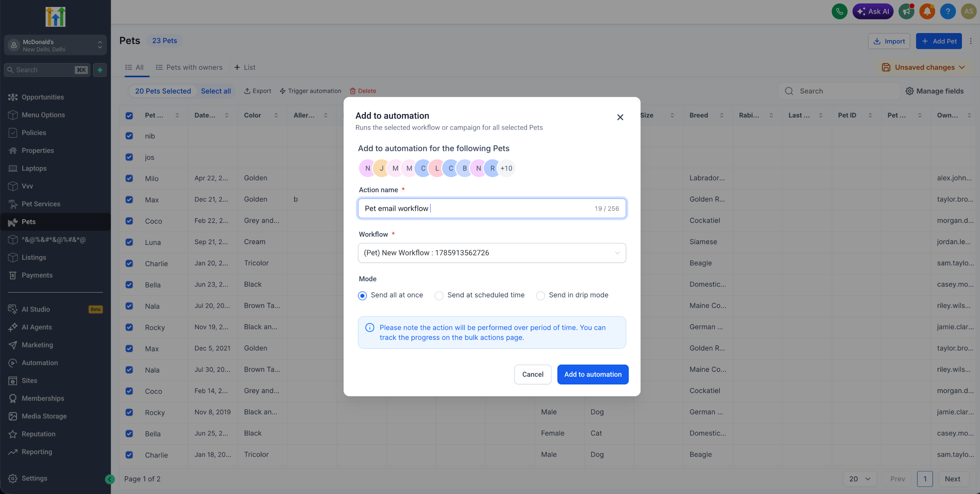Expand the Workflow dropdown
The height and width of the screenshot is (494, 980).
[x=492, y=253]
